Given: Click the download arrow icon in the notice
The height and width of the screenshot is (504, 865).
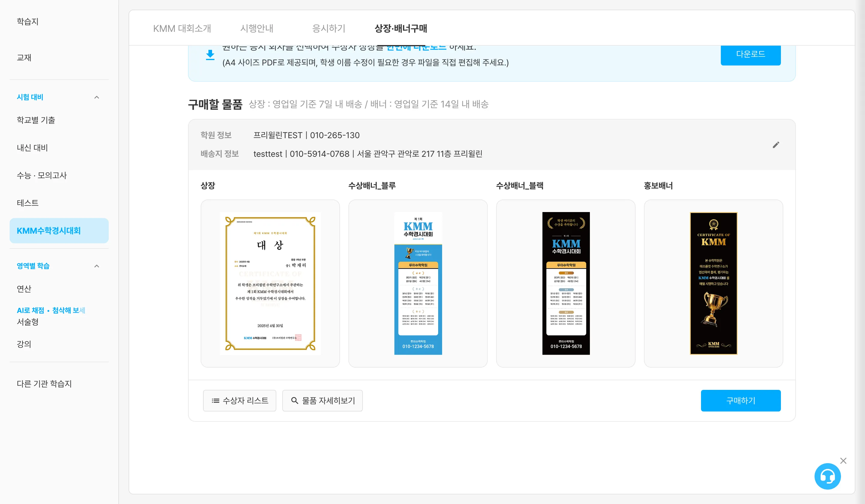Looking at the screenshot, I should point(210,55).
